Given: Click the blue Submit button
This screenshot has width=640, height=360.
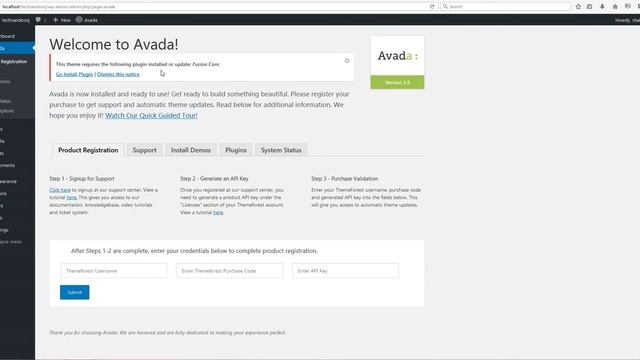Looking at the screenshot, I should pos(74,292).
